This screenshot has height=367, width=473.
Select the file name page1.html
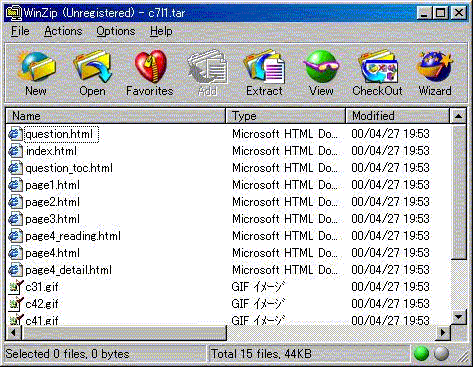52,185
